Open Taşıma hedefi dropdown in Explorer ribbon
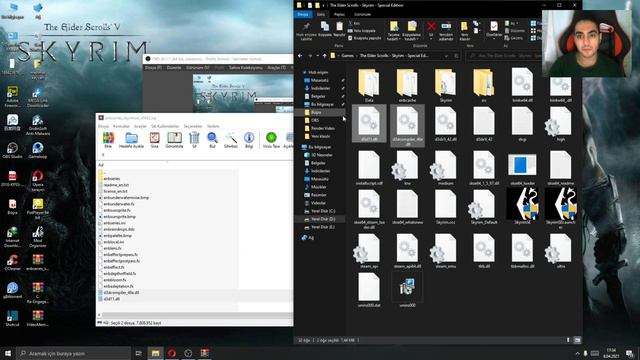 [394, 31]
